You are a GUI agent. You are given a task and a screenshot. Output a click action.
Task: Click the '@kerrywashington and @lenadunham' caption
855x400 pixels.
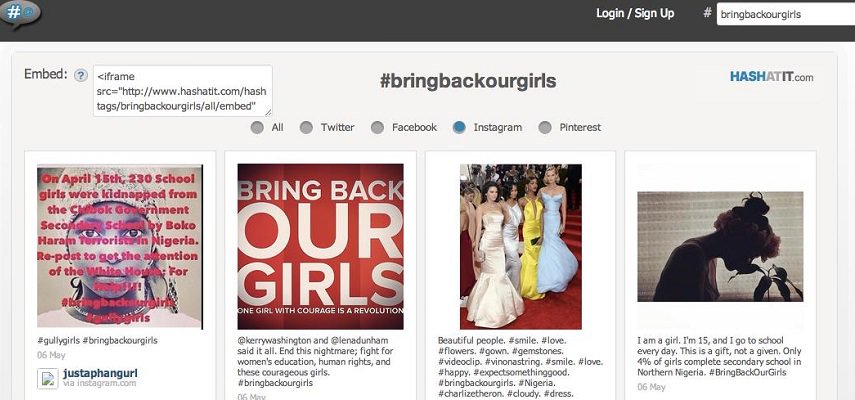click(x=316, y=361)
